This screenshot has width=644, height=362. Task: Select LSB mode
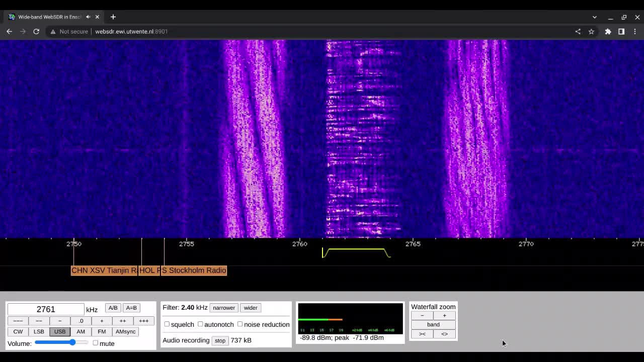pyautogui.click(x=39, y=331)
